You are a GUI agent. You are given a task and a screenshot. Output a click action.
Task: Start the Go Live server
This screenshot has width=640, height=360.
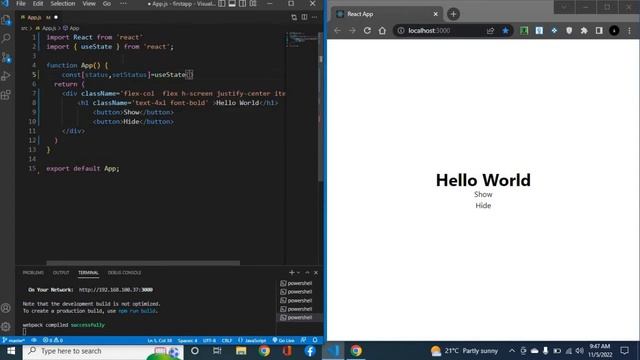(284, 340)
